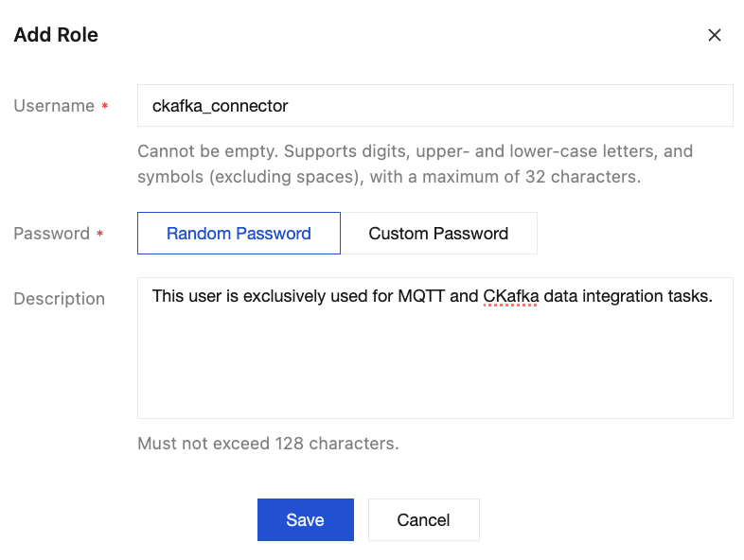744x560 pixels.
Task: Select the Random Password option
Action: coord(239,234)
